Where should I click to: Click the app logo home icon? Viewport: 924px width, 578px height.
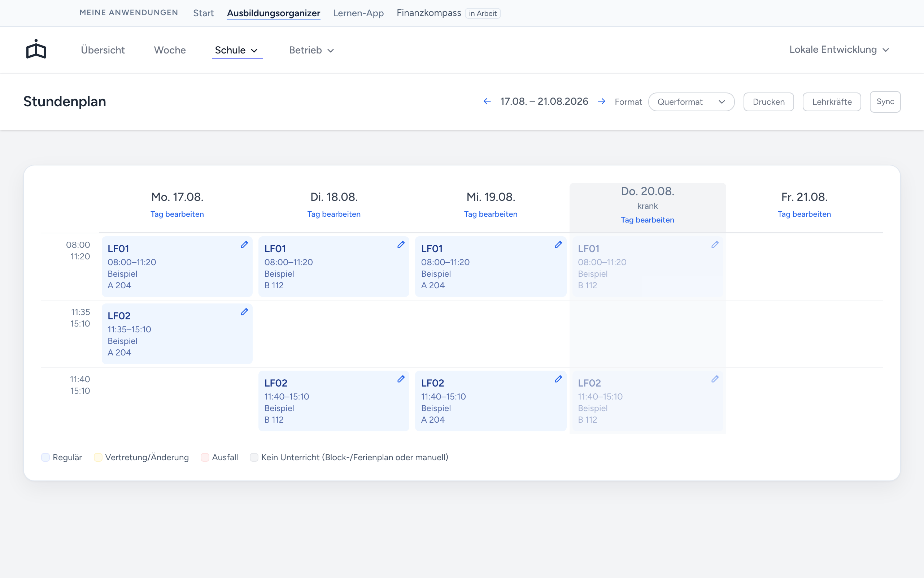pos(36,49)
